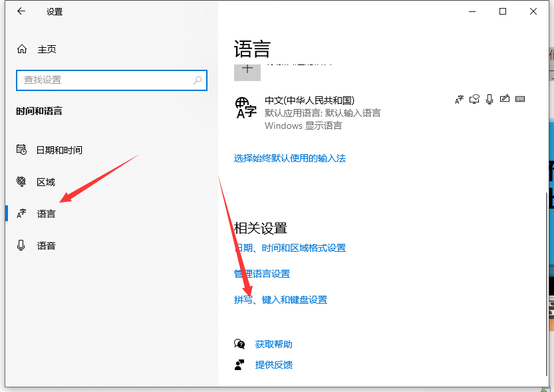The height and width of the screenshot is (392, 554).
Task: Open 语音 speech settings
Action: click(x=46, y=246)
